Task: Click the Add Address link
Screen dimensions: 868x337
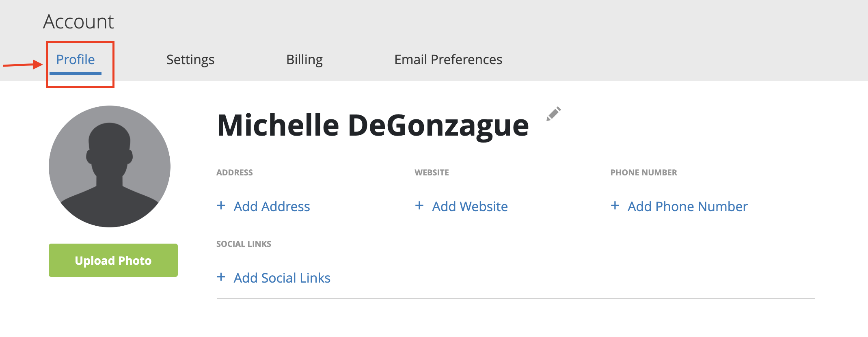Action: click(272, 206)
